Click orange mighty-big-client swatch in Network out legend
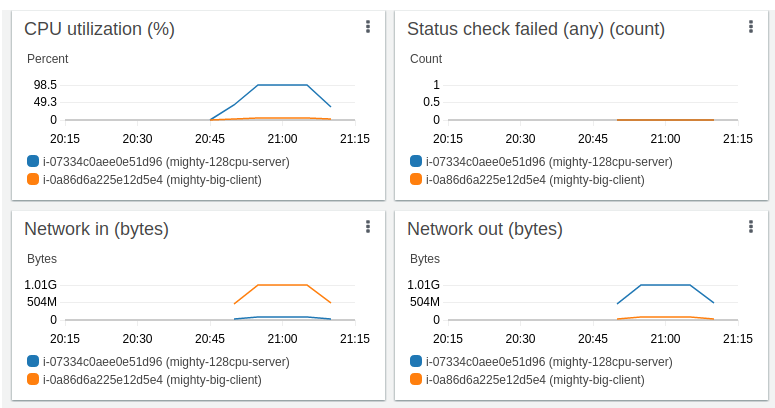 point(417,380)
